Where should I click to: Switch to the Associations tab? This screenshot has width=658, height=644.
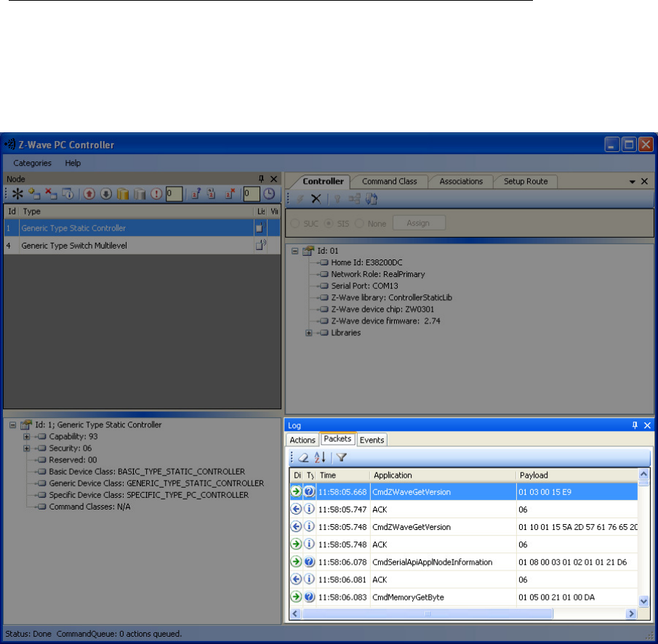(461, 182)
